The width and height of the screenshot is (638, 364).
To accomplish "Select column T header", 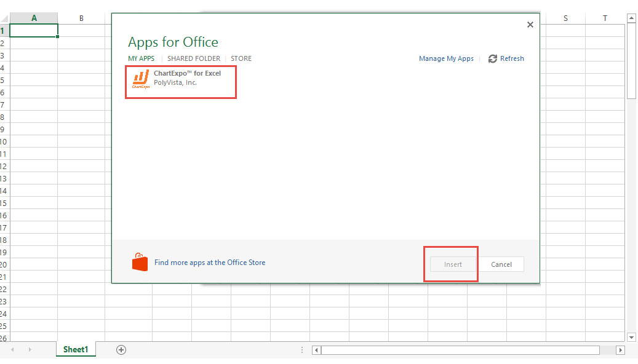I will pos(605,18).
